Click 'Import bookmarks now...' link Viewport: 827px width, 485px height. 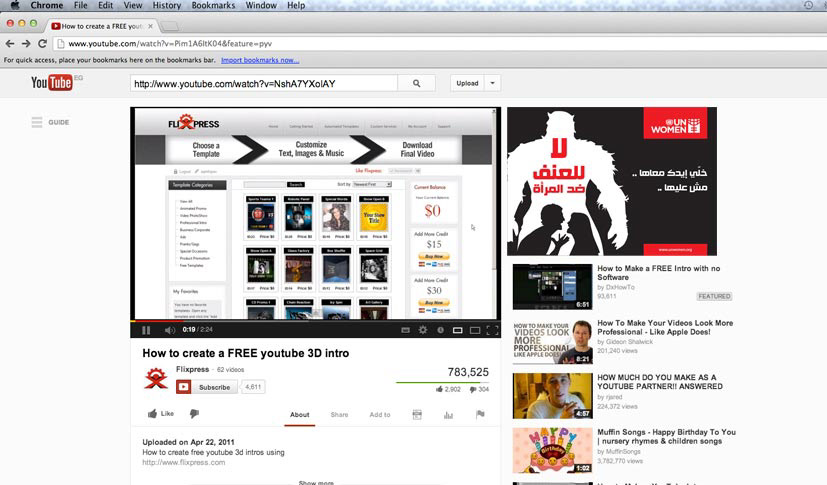pos(260,60)
